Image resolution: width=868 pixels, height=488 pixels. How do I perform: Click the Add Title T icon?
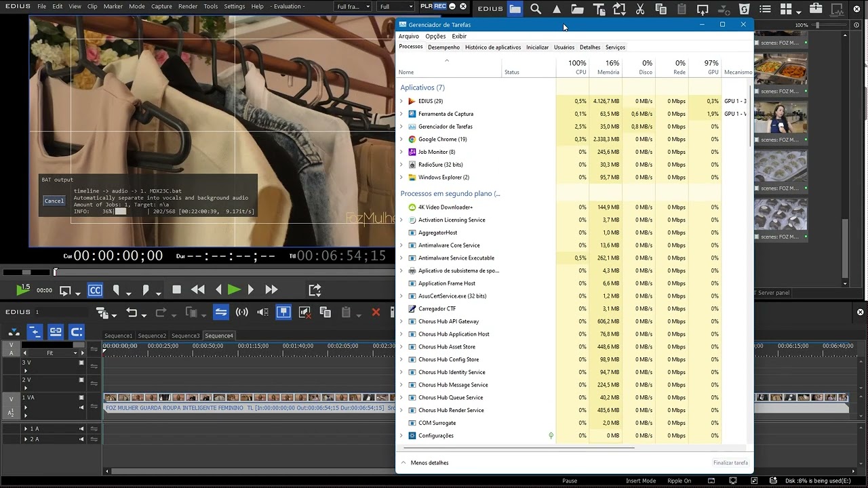(599, 9)
